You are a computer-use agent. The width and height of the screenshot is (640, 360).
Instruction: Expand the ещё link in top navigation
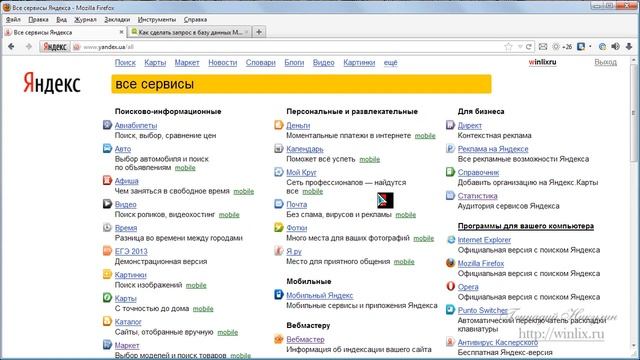click(390, 62)
